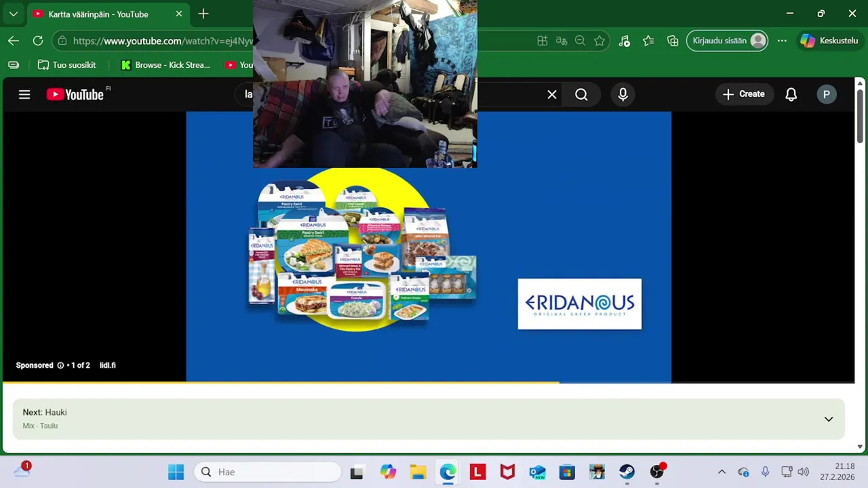868x488 pixels.
Task: Open the weather widget with notification badge
Action: click(x=22, y=470)
